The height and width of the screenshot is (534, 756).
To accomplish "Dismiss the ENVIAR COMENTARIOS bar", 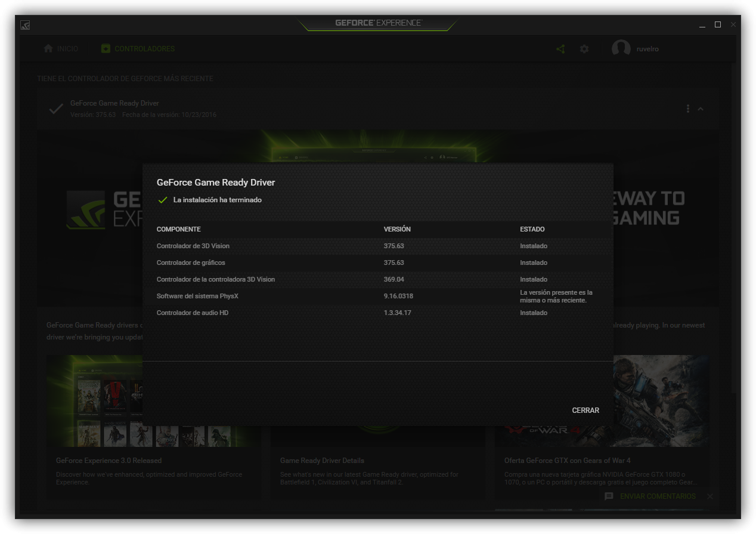I will pyautogui.click(x=709, y=496).
